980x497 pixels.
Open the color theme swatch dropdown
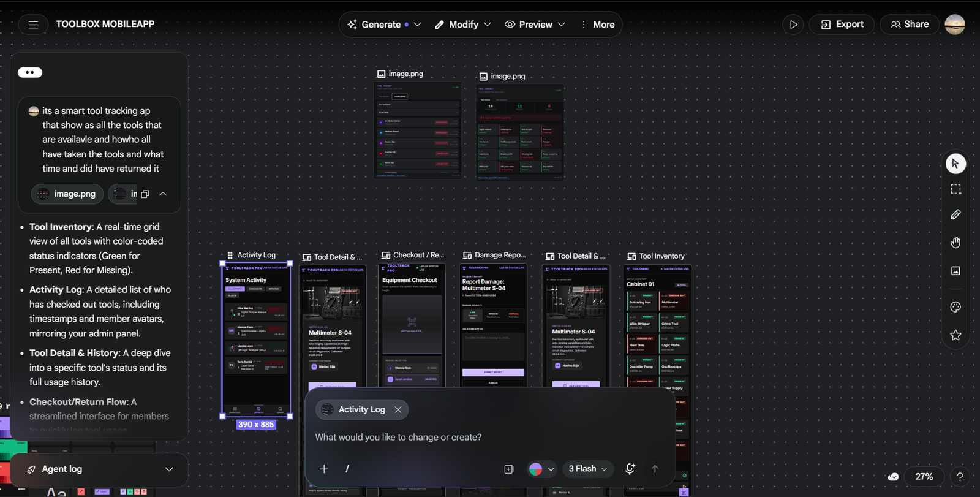click(541, 469)
